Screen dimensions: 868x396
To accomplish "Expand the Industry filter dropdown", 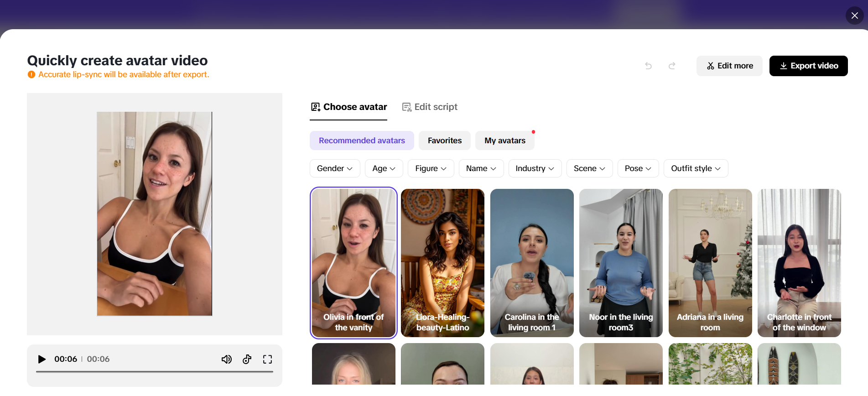I will (x=535, y=168).
